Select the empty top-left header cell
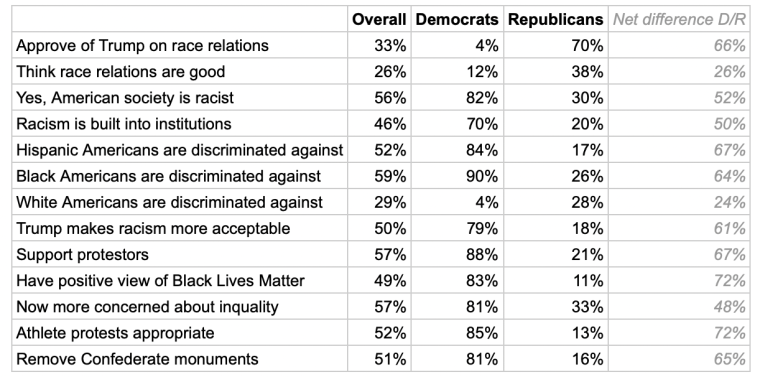760x377 pixels. point(179,19)
